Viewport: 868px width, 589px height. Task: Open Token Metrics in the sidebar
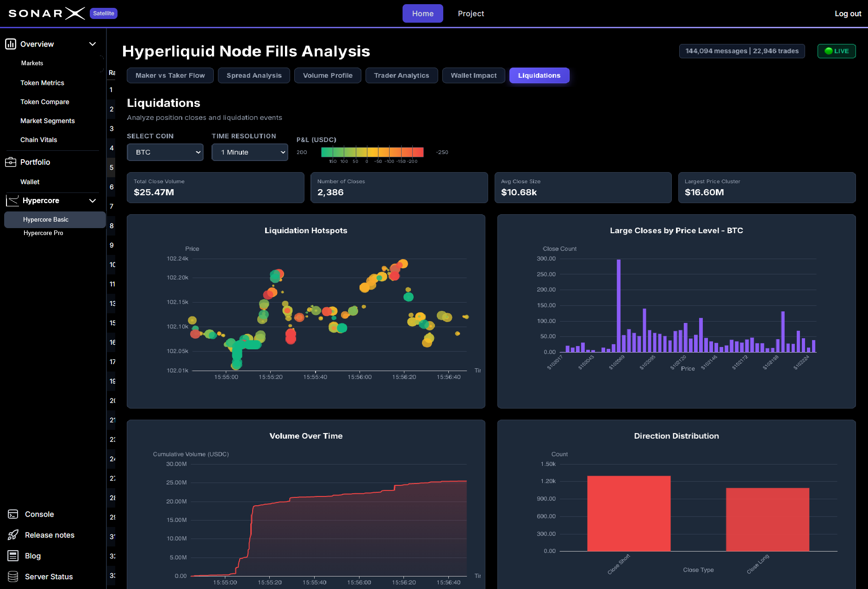(42, 83)
